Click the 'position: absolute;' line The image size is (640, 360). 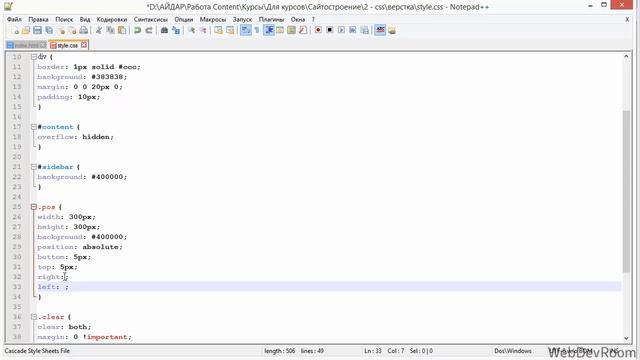[x=80, y=247]
